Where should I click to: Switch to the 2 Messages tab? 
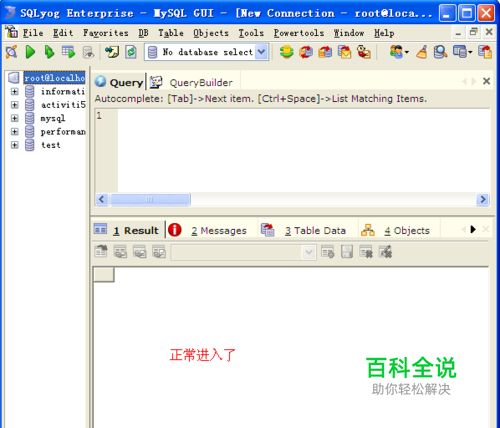211,230
